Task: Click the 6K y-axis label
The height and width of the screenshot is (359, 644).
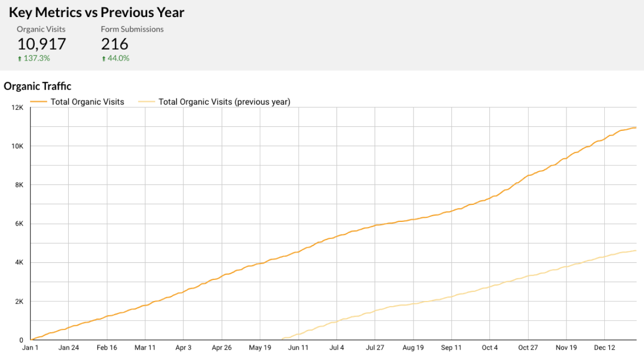Action: (19, 224)
